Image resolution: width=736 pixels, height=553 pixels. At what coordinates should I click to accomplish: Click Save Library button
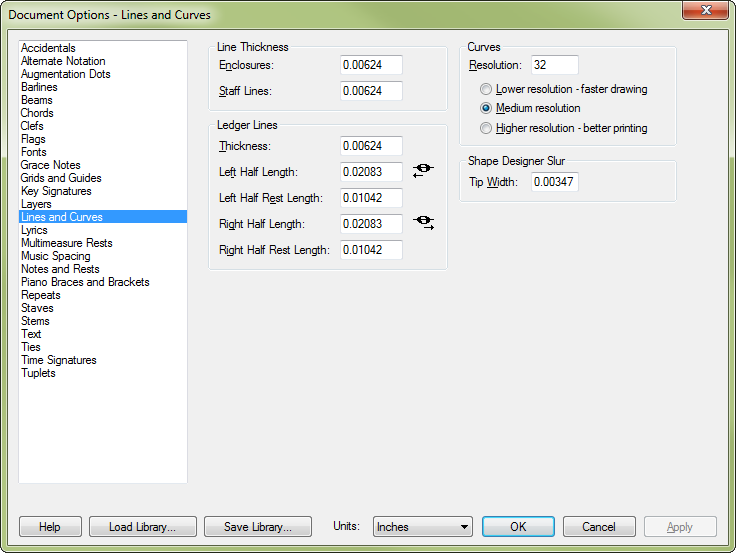click(x=258, y=527)
